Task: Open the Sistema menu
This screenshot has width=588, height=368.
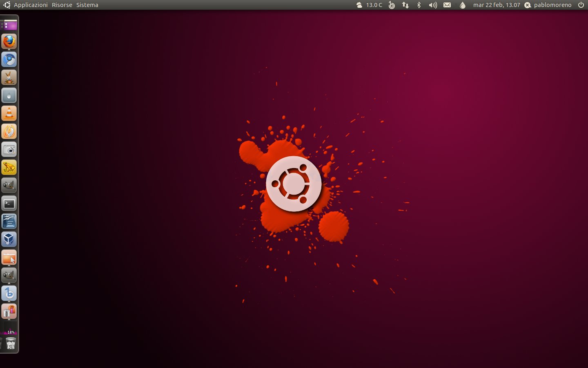Action: [87, 5]
